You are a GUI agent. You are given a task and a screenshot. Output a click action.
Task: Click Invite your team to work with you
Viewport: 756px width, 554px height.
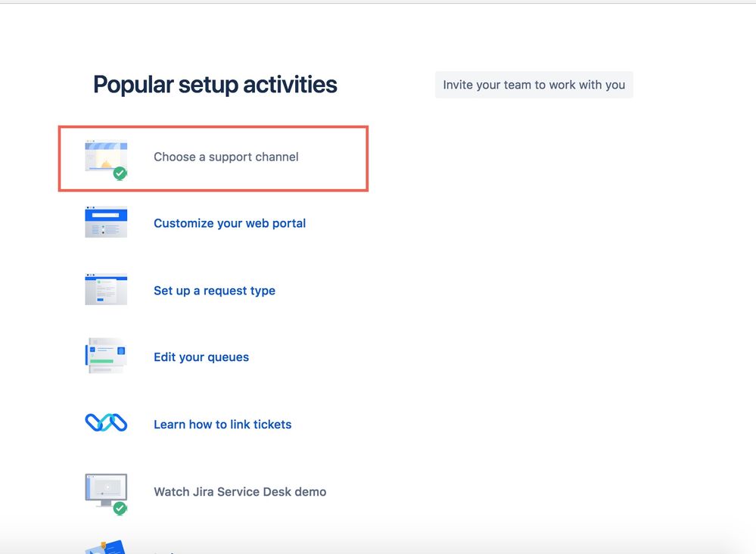click(x=534, y=85)
